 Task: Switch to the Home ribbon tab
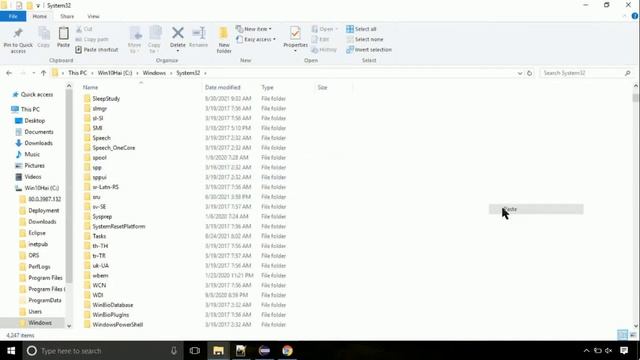(40, 16)
